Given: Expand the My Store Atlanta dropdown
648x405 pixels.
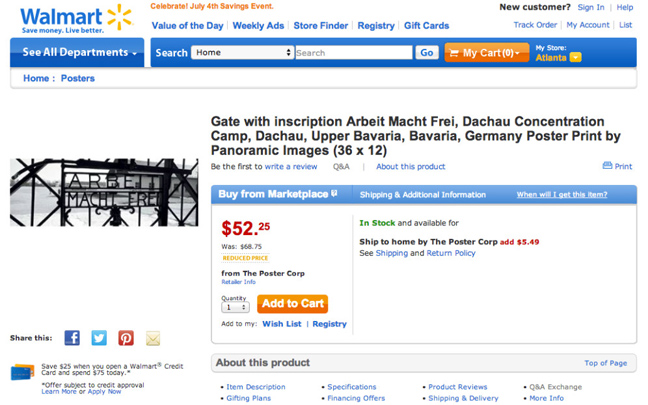Looking at the screenshot, I should pyautogui.click(x=575, y=58).
